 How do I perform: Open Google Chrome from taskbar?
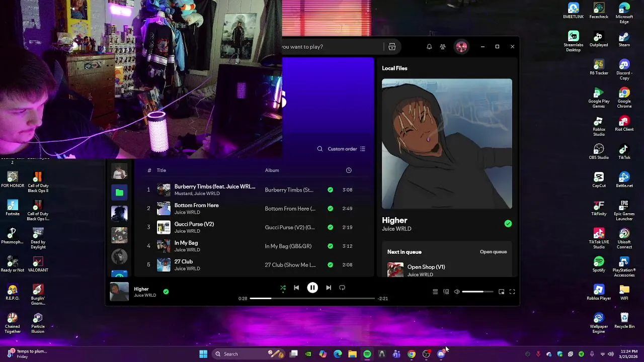(x=412, y=354)
